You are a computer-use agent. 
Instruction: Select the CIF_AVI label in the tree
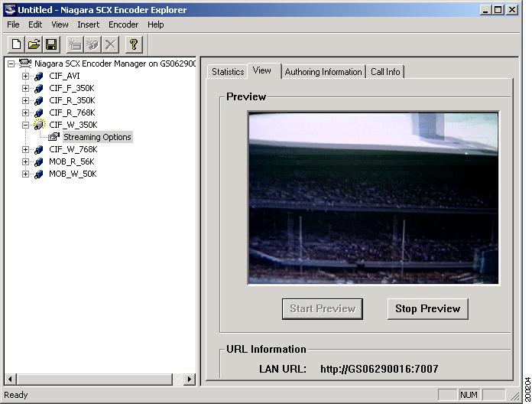click(x=64, y=76)
